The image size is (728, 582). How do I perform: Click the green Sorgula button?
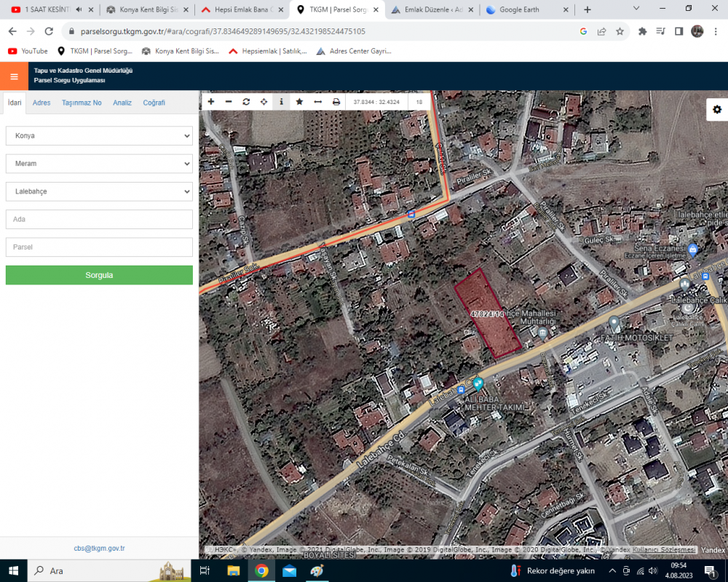[x=99, y=275]
